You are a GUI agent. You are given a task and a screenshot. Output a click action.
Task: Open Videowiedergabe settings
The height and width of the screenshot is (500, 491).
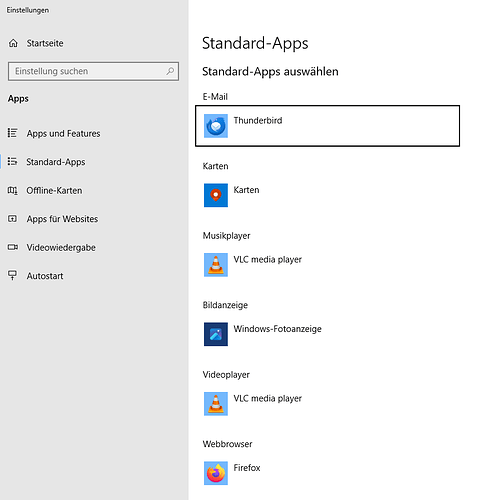[x=61, y=247]
